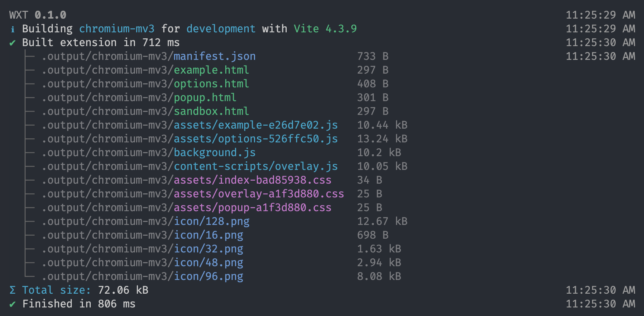Image resolution: width=644 pixels, height=316 pixels.
Task: Click assets/example-e26d7e02.js path
Action: (190, 125)
